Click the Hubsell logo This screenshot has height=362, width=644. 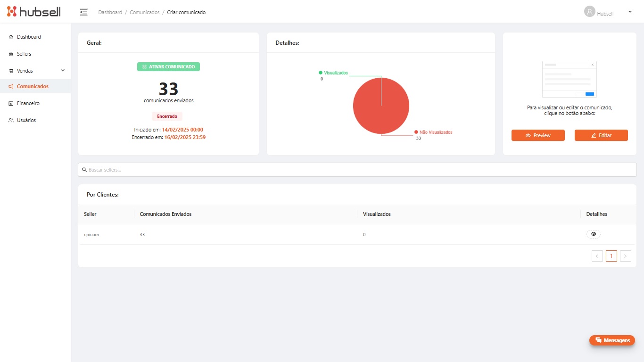33,12
